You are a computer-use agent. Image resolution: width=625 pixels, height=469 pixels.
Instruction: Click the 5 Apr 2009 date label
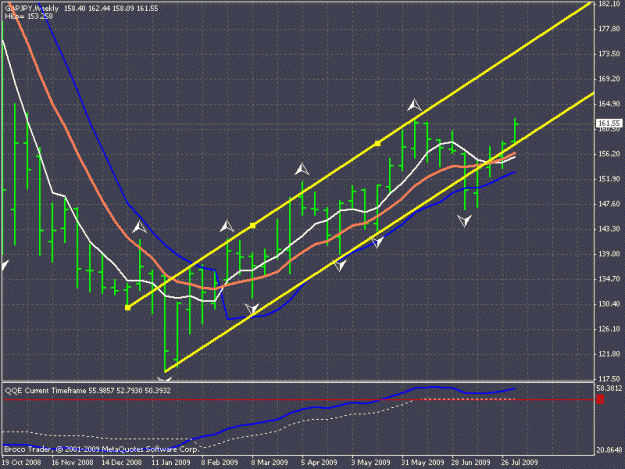[x=319, y=462]
